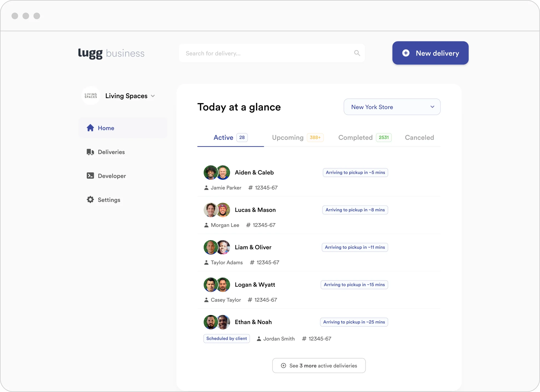The width and height of the screenshot is (540, 392).
Task: Click Ethan & Noah crew avatars
Action: [x=217, y=322]
